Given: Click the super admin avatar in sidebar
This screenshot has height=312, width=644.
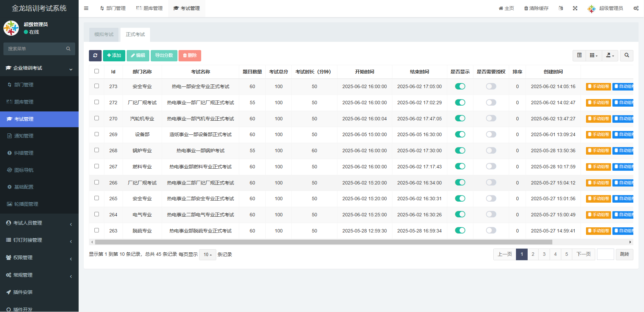Looking at the screenshot, I should click(11, 28).
